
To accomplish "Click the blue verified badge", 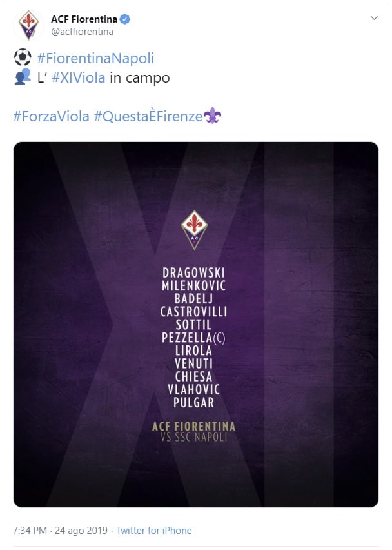I will 125,19.
